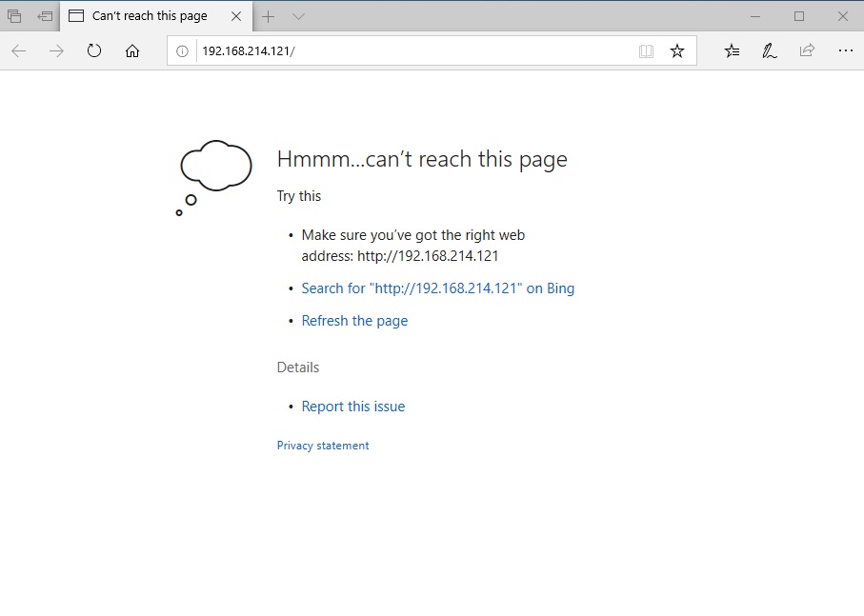This screenshot has height=616, width=864.
Task: Show site information icon in address bar
Action: pyautogui.click(x=182, y=51)
